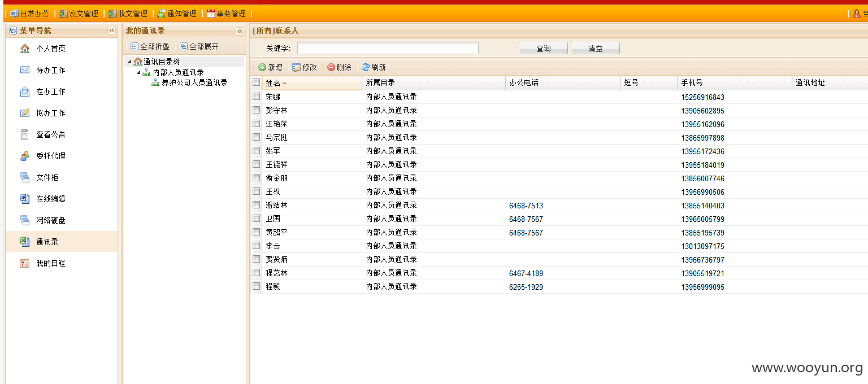Select the checkbox next to 程毅
The image size is (868, 384).
click(255, 286)
